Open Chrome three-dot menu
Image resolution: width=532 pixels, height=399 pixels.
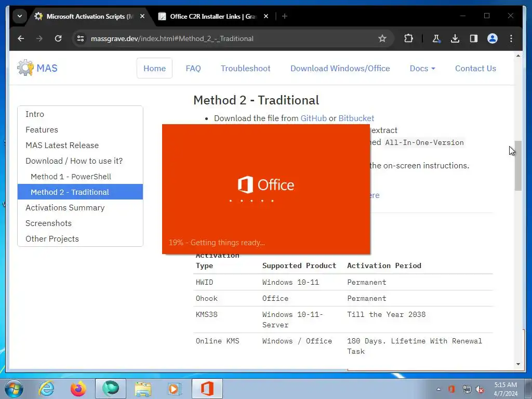pos(511,38)
